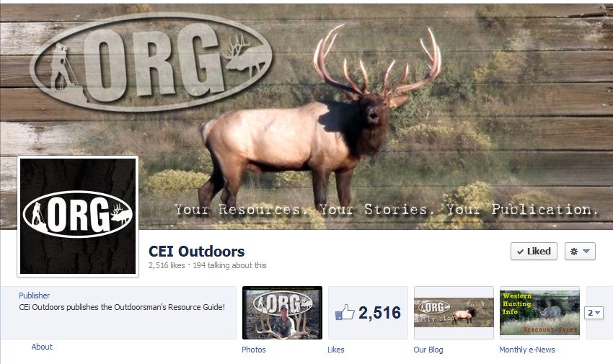Click the 2,516 likes count text

tap(167, 265)
